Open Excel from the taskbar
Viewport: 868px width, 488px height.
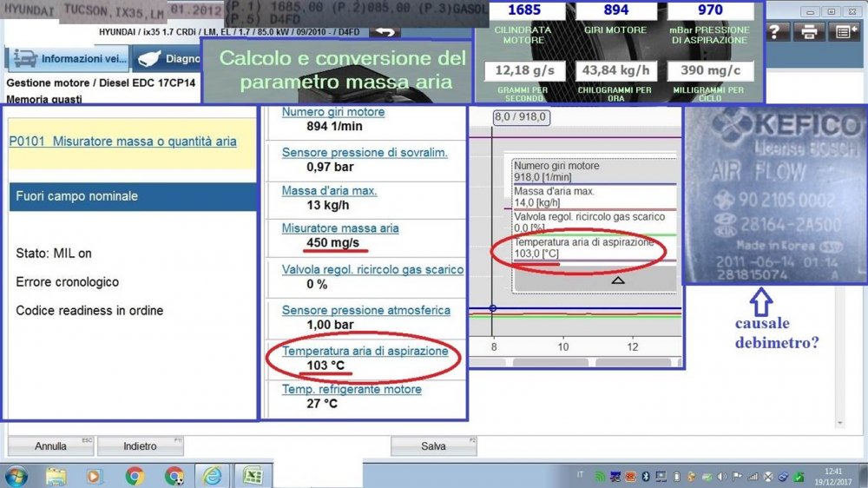click(253, 475)
